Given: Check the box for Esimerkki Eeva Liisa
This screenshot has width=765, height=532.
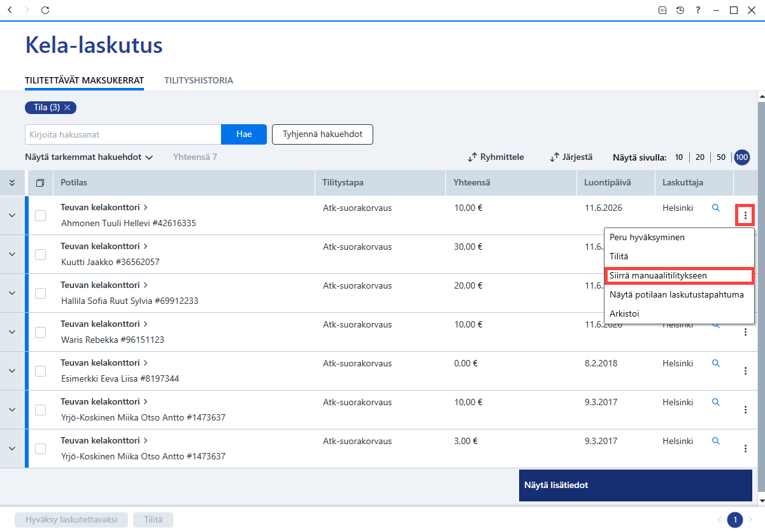Looking at the screenshot, I should pos(40,371).
